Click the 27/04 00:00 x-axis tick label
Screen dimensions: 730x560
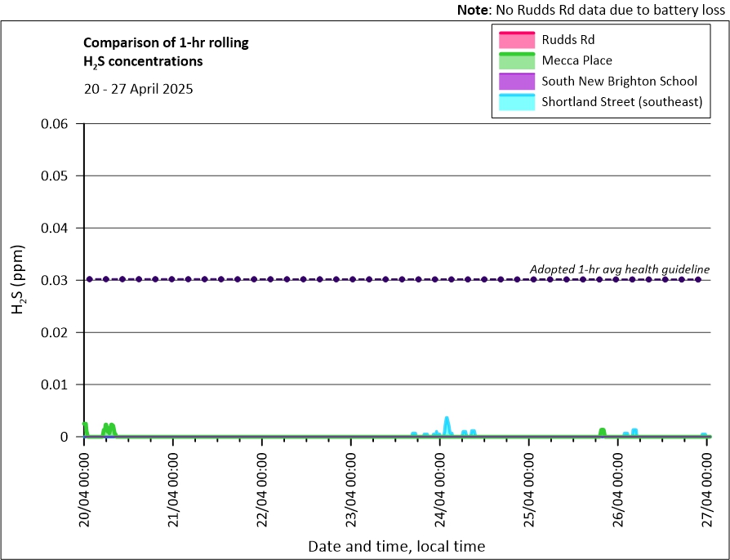click(707, 483)
